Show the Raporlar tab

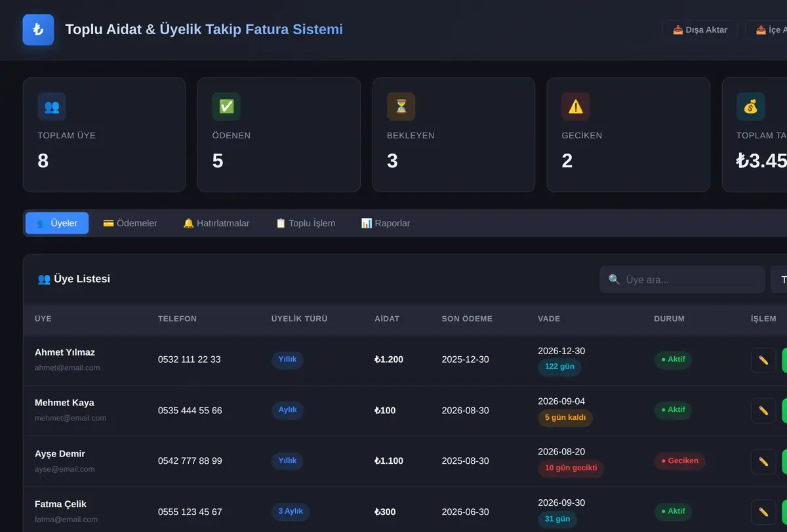point(386,223)
